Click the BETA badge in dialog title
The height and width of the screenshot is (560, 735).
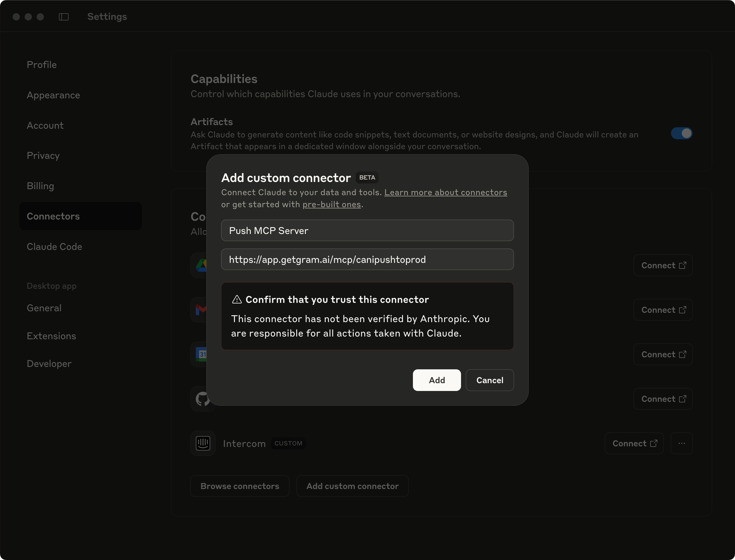(x=367, y=178)
